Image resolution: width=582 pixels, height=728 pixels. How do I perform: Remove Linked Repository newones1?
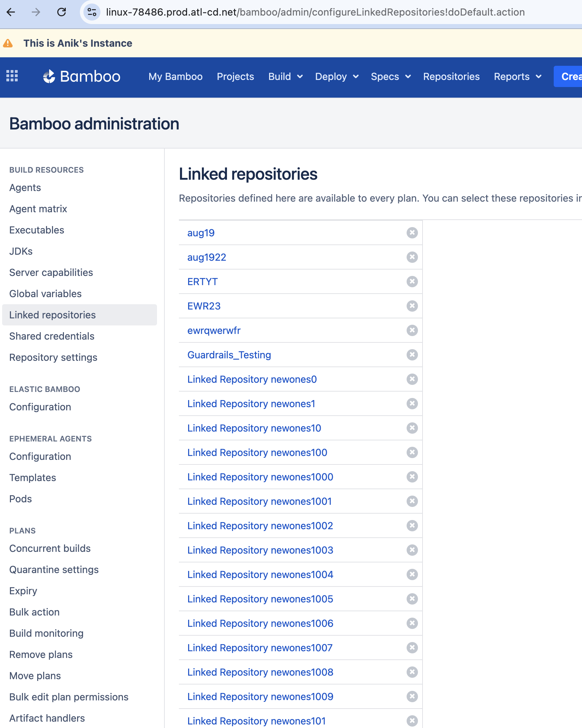point(412,404)
